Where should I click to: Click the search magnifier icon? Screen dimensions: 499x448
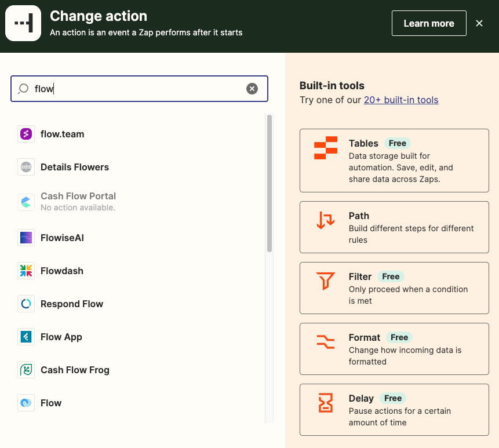[x=23, y=89]
